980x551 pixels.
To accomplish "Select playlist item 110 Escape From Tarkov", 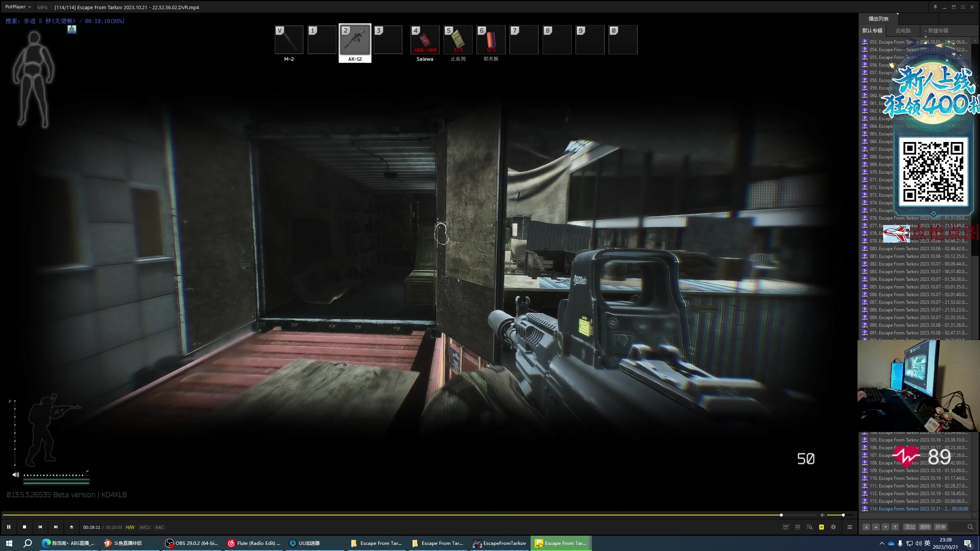I will pyautogui.click(x=915, y=478).
